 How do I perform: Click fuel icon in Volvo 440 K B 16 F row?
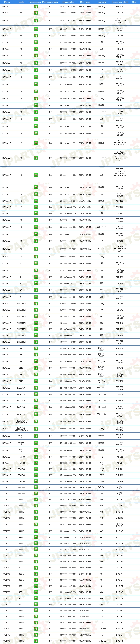[x=36, y=499]
